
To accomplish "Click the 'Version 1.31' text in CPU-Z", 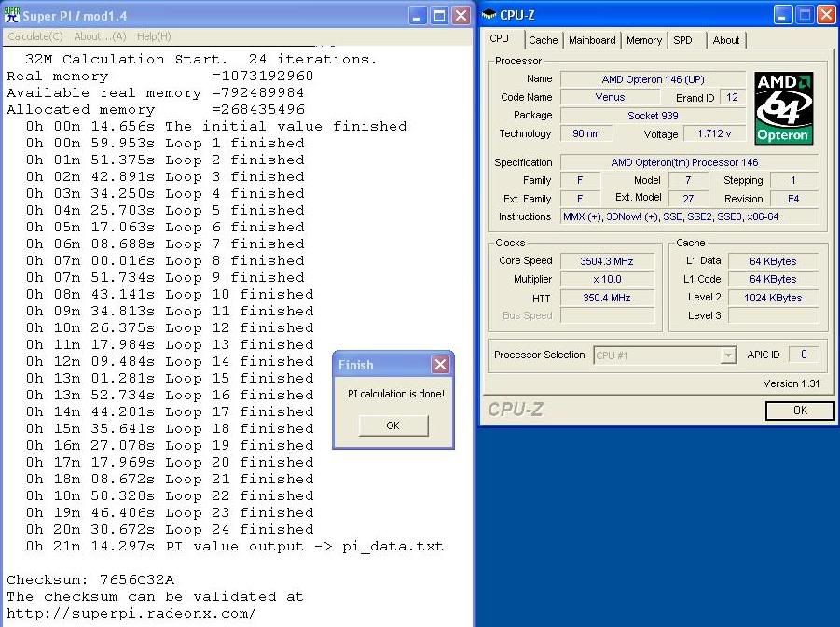I will (792, 383).
